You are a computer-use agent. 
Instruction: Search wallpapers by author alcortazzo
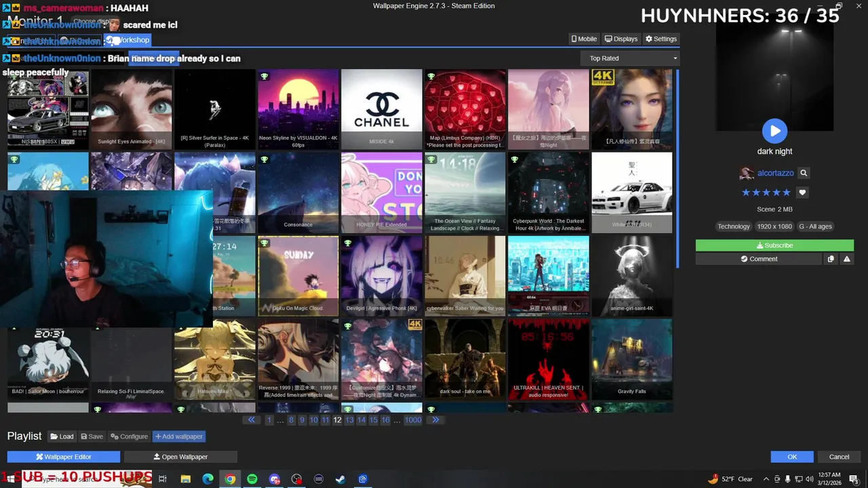804,173
